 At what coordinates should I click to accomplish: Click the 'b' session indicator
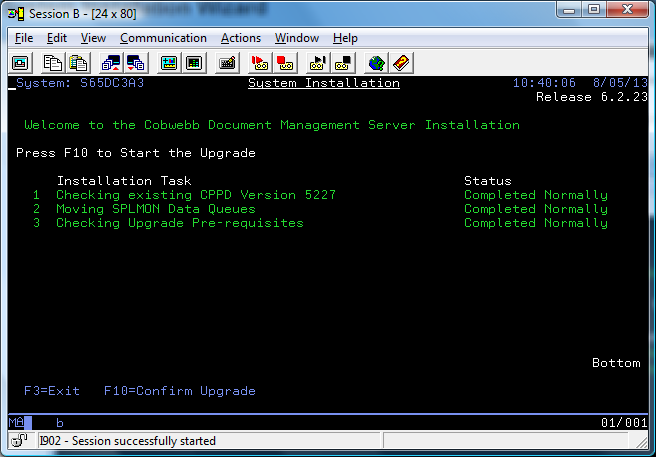point(60,423)
